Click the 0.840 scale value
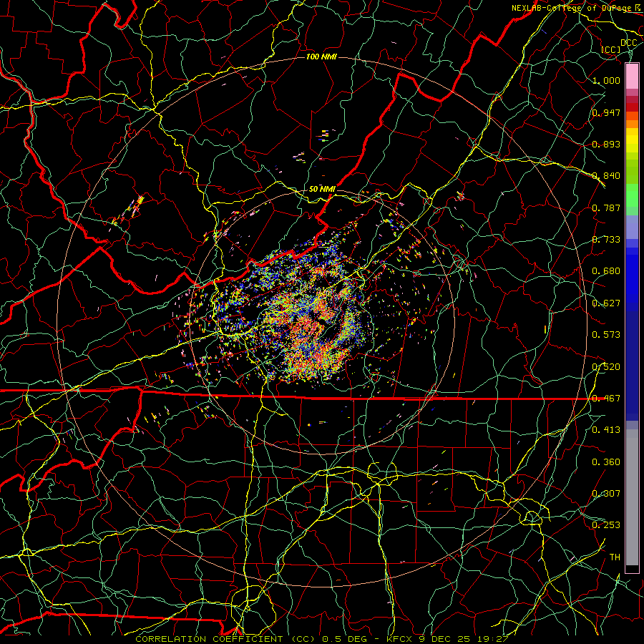The width and height of the screenshot is (644, 644). click(606, 176)
